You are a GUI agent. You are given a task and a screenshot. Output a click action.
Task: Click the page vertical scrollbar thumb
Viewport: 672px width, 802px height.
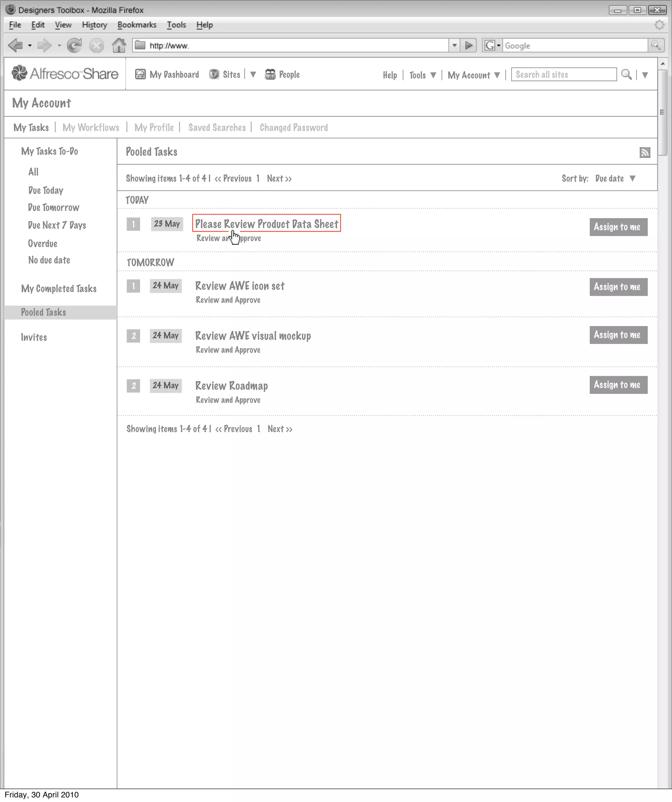click(x=662, y=112)
